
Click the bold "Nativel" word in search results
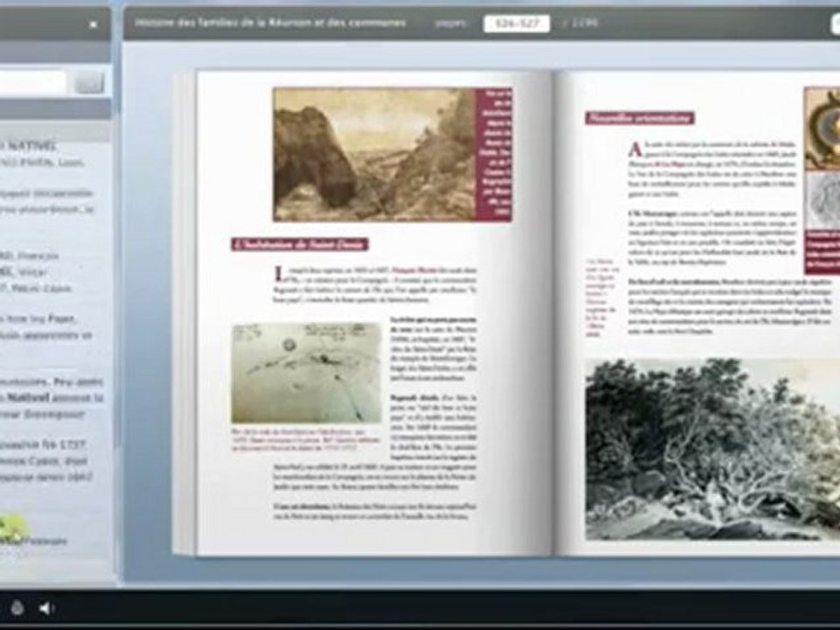pyautogui.click(x=29, y=397)
